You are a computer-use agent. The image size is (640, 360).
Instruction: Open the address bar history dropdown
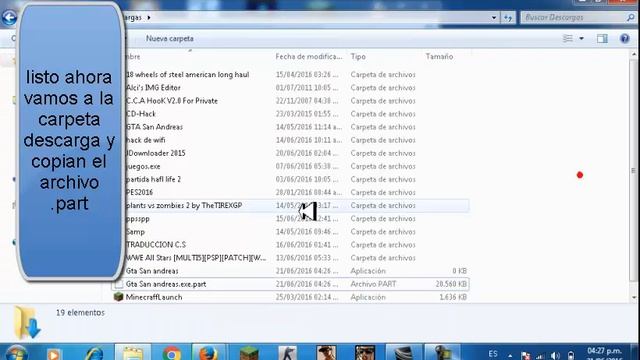point(494,18)
